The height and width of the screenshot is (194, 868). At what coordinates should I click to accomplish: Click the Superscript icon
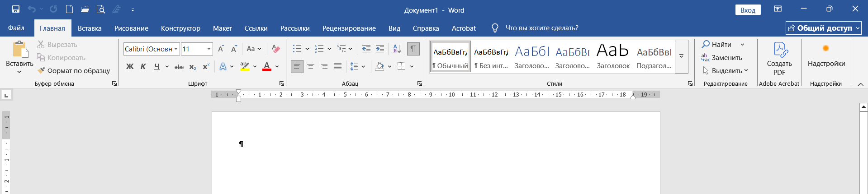tap(206, 66)
